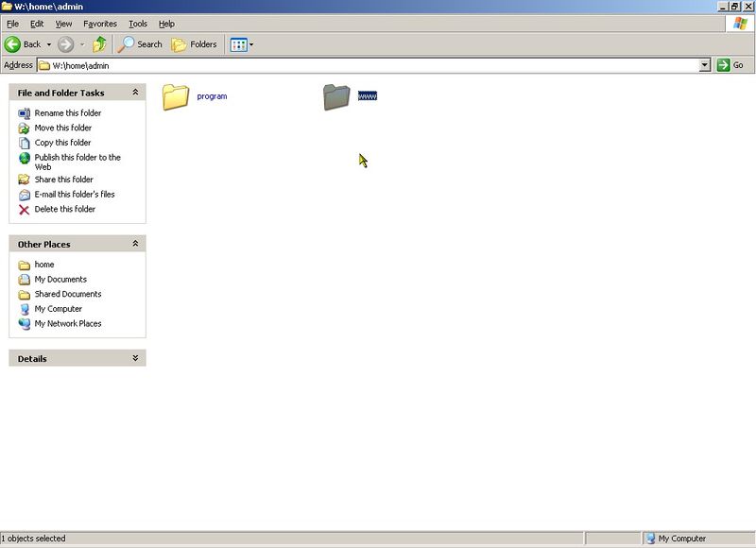Click the red X Delete icon
Image resolution: width=756 pixels, height=548 pixels.
(25, 210)
